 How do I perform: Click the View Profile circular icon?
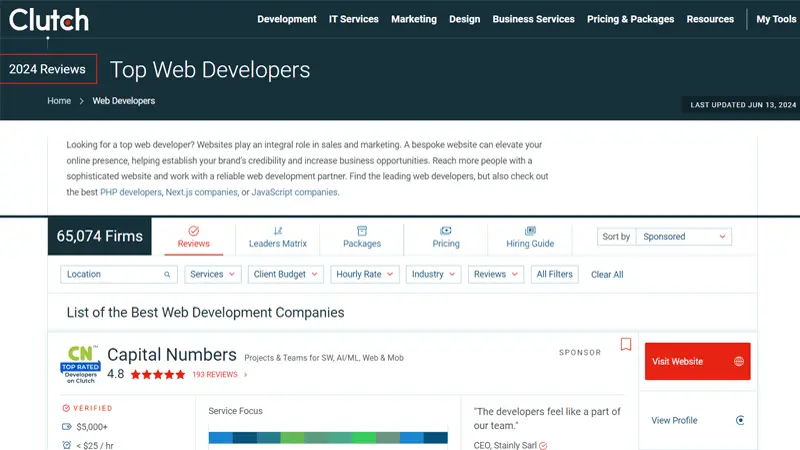point(740,420)
